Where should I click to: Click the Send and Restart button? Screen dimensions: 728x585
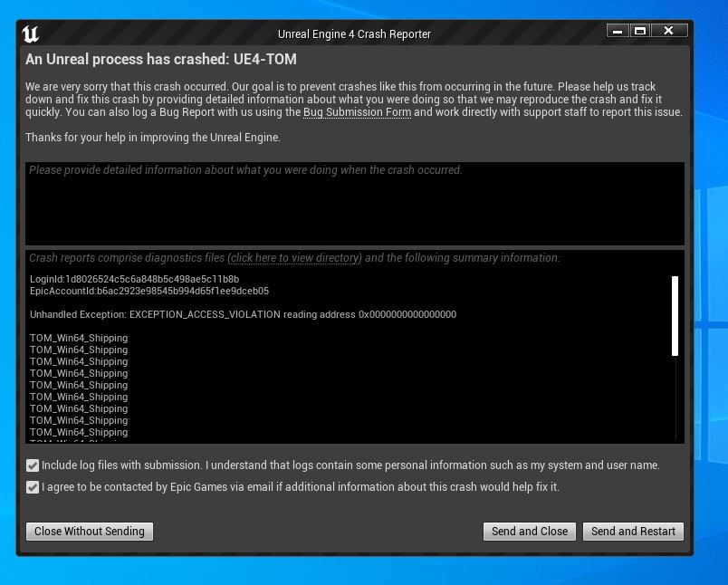tap(633, 532)
